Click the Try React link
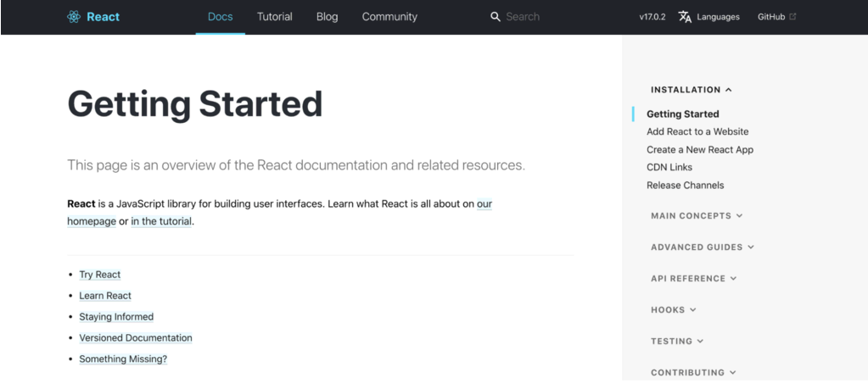This screenshot has width=868, height=384. point(100,275)
